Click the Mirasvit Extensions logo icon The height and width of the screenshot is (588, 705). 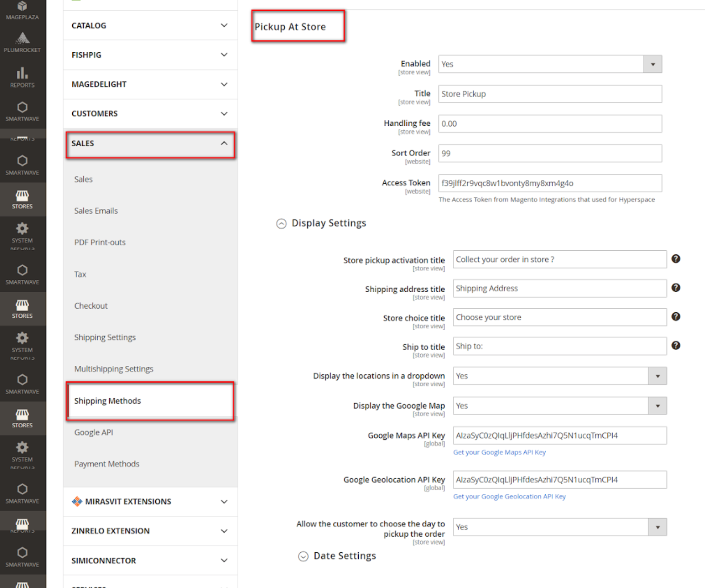click(x=77, y=501)
